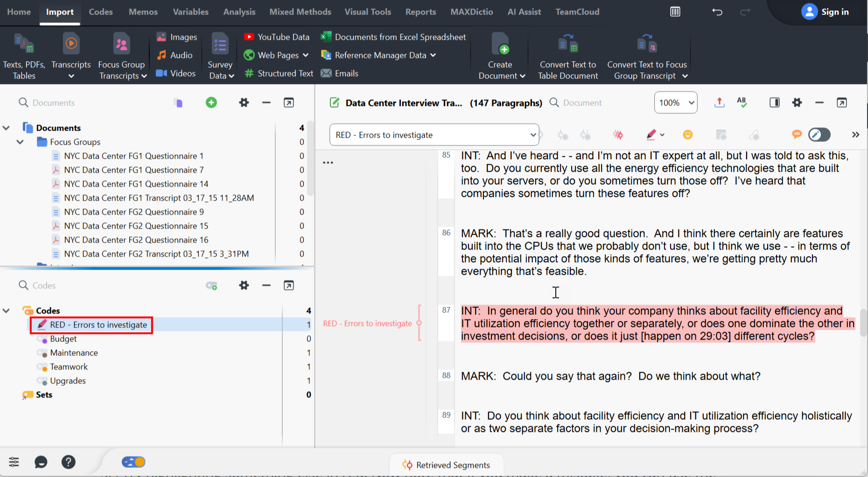Import Videos
This screenshot has height=477, width=868.
tap(175, 73)
